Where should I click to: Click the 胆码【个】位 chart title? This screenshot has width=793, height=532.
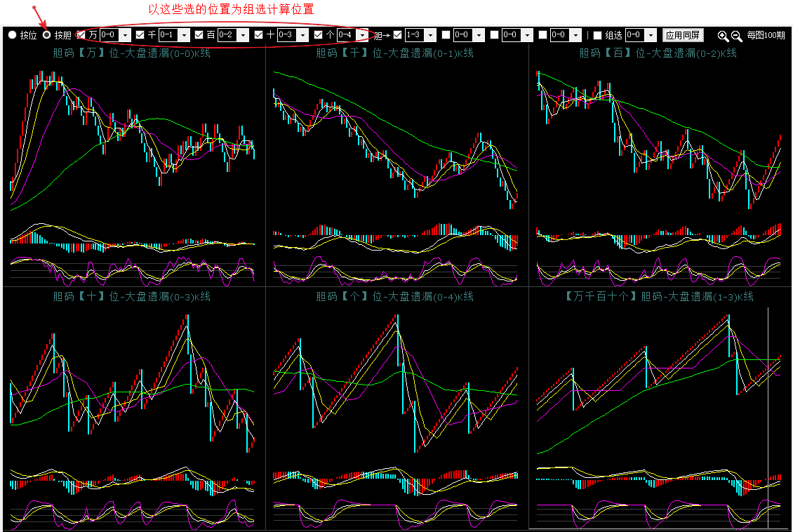(x=394, y=297)
